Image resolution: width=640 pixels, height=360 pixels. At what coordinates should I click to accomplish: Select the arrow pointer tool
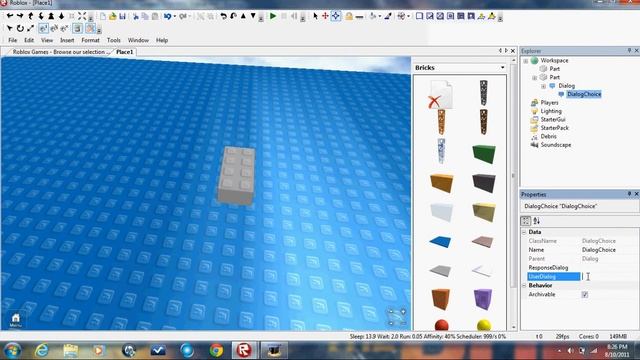coord(315,16)
